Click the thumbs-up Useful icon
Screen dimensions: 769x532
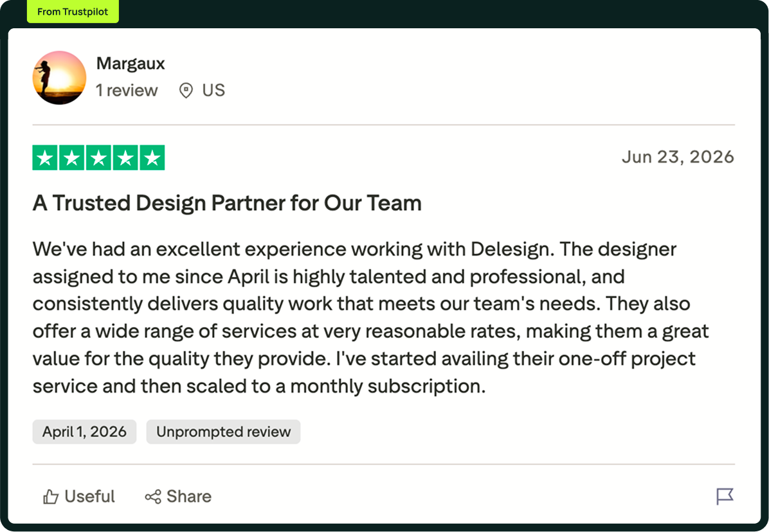(51, 497)
